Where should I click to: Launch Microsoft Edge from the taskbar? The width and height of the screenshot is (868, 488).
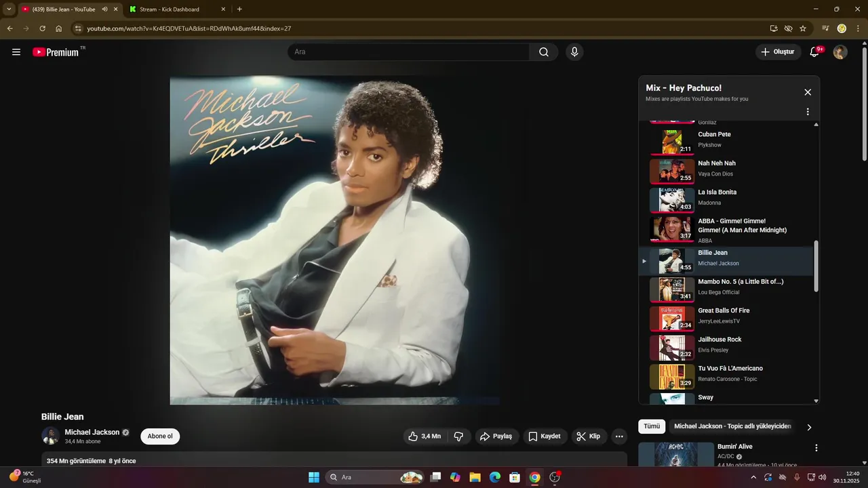coord(495,477)
